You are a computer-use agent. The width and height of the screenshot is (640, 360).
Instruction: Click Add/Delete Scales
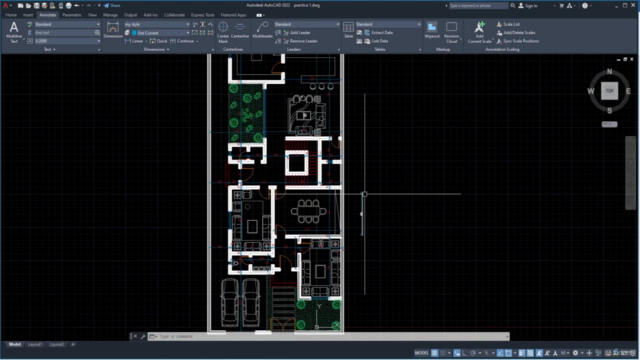[x=516, y=33]
